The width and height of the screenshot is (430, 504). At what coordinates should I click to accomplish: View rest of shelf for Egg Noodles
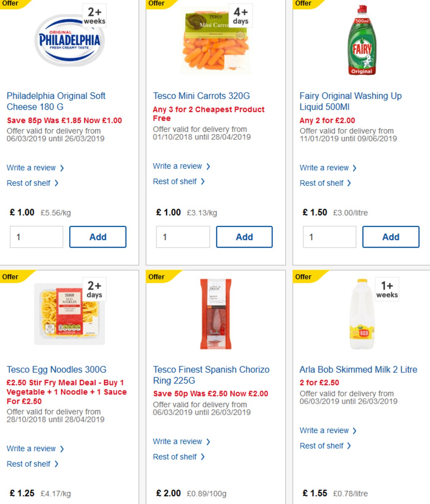pyautogui.click(x=29, y=464)
